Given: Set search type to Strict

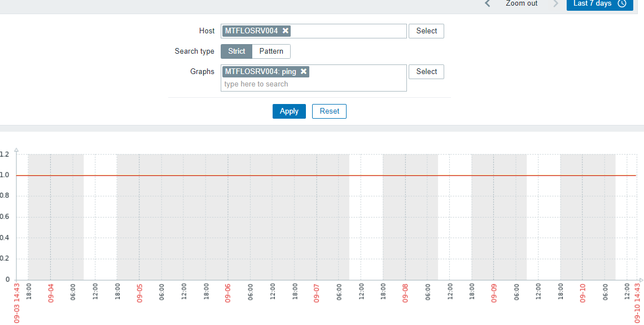Looking at the screenshot, I should pyautogui.click(x=236, y=51).
